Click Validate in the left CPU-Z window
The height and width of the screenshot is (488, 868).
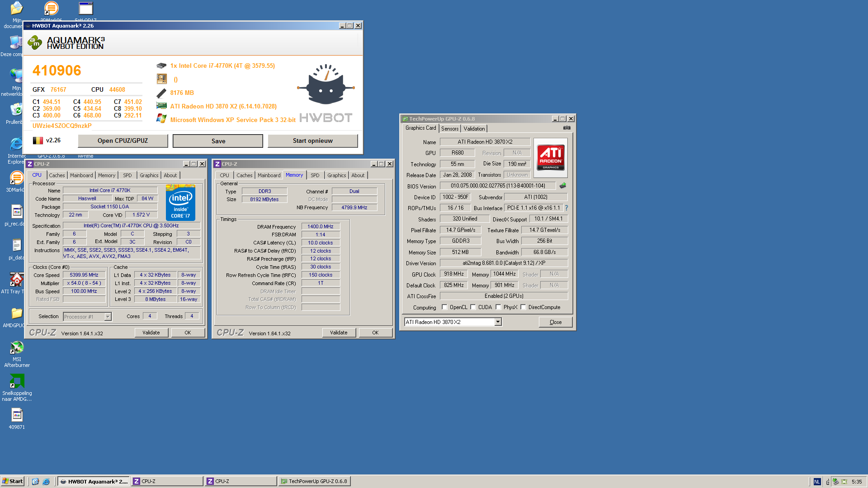tap(151, 333)
